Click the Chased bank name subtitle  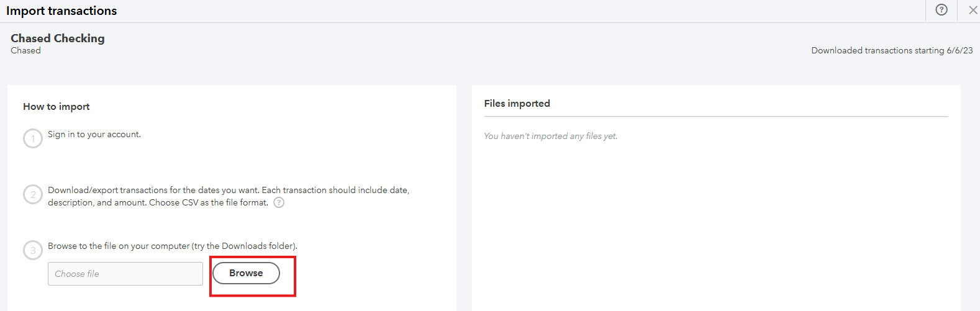25,51
